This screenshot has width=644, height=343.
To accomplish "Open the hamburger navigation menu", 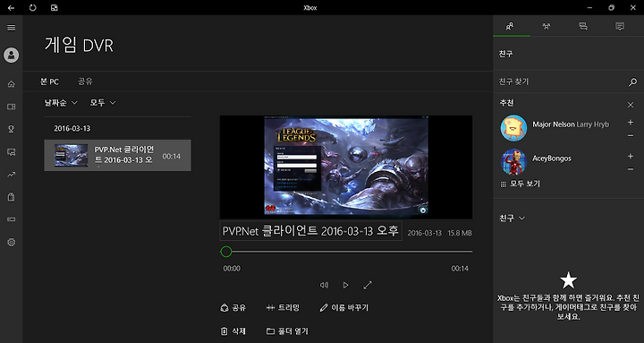I will [x=12, y=28].
